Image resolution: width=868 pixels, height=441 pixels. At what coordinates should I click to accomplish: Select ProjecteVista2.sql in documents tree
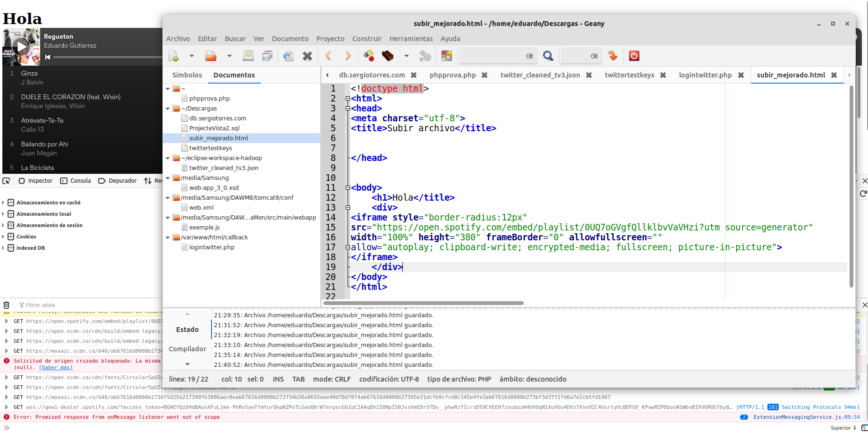click(x=214, y=128)
